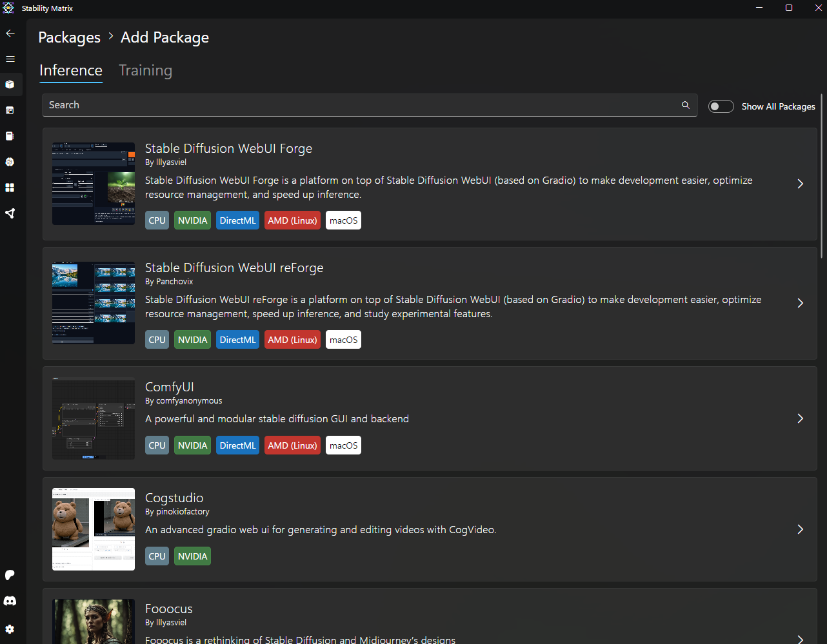Click the Stable Diffusion WebUI Forge thumbnail
Image resolution: width=827 pixels, height=644 pixels.
(94, 184)
